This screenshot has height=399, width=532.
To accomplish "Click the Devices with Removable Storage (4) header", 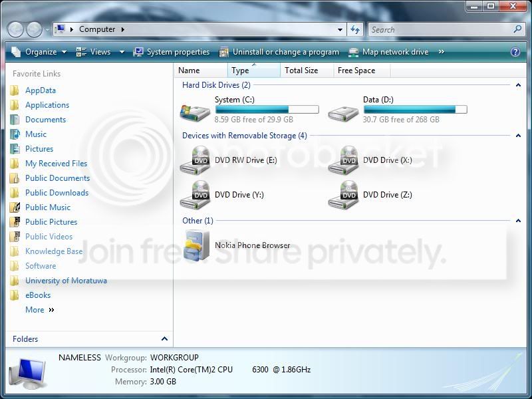I will click(245, 136).
